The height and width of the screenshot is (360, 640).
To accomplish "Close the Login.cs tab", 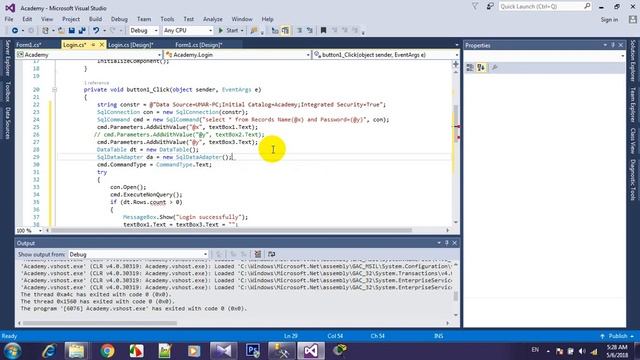I will point(102,44).
